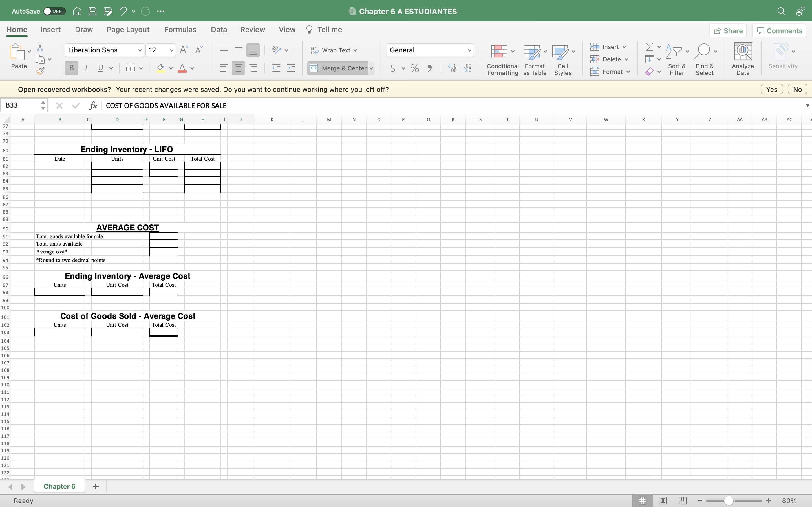The width and height of the screenshot is (812, 507).
Task: Expand the General number format dropdown
Action: 469,50
